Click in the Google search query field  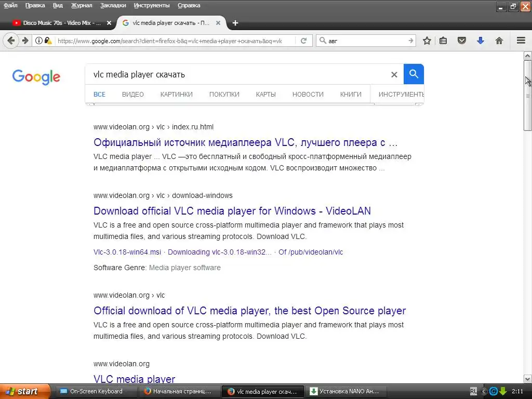click(237, 74)
